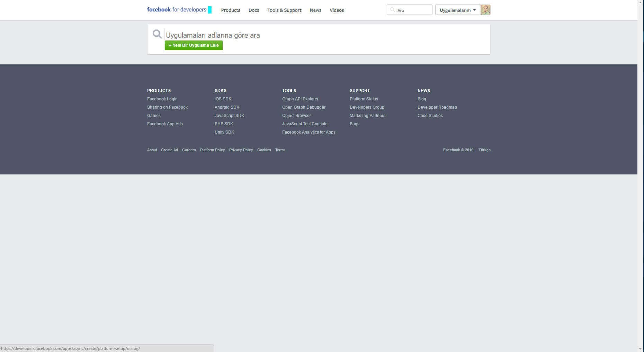644x352 pixels.
Task: Open Careers footer link
Action: [189, 150]
